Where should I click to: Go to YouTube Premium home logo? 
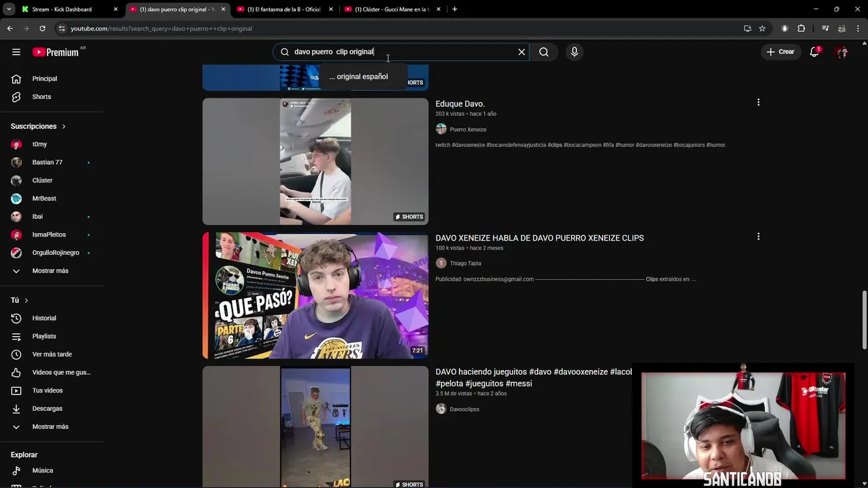pos(56,52)
